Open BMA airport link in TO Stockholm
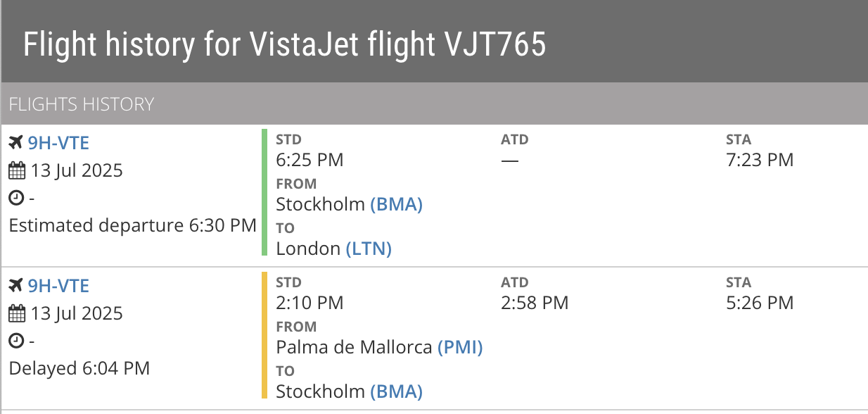Viewport: 868px width, 414px height. (397, 391)
